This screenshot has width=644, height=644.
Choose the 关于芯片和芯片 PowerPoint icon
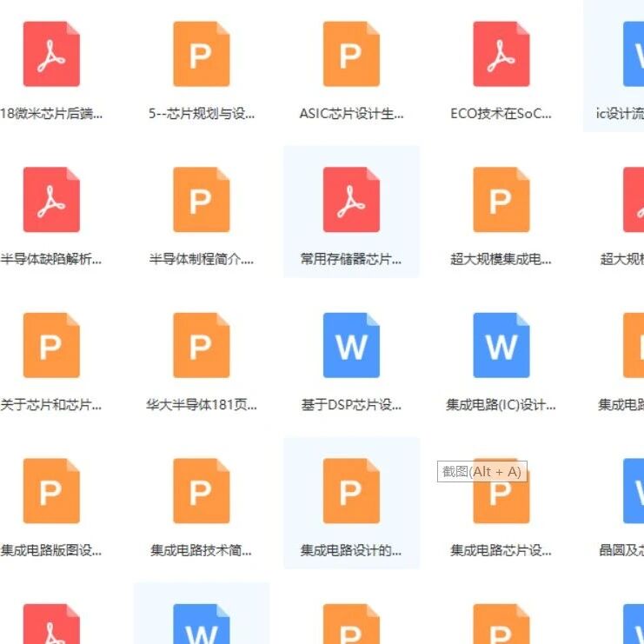click(51, 345)
